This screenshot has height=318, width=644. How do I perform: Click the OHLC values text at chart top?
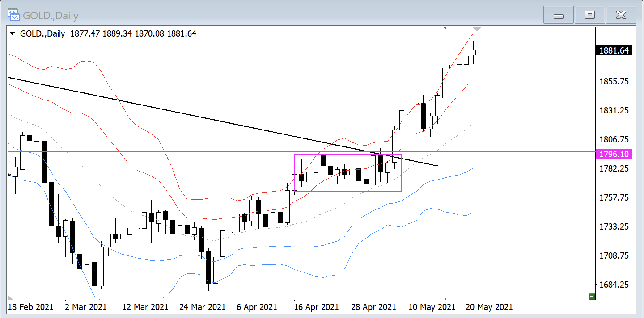(x=133, y=33)
